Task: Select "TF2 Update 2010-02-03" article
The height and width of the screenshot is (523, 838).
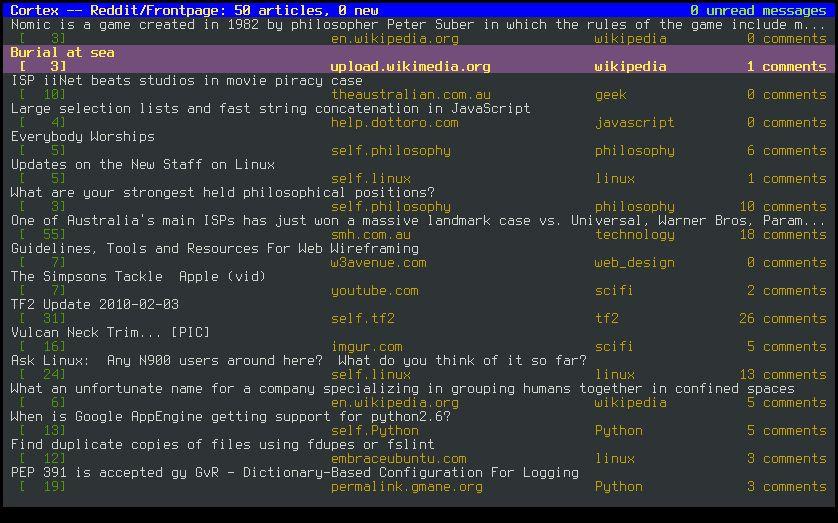Action: (x=95, y=305)
